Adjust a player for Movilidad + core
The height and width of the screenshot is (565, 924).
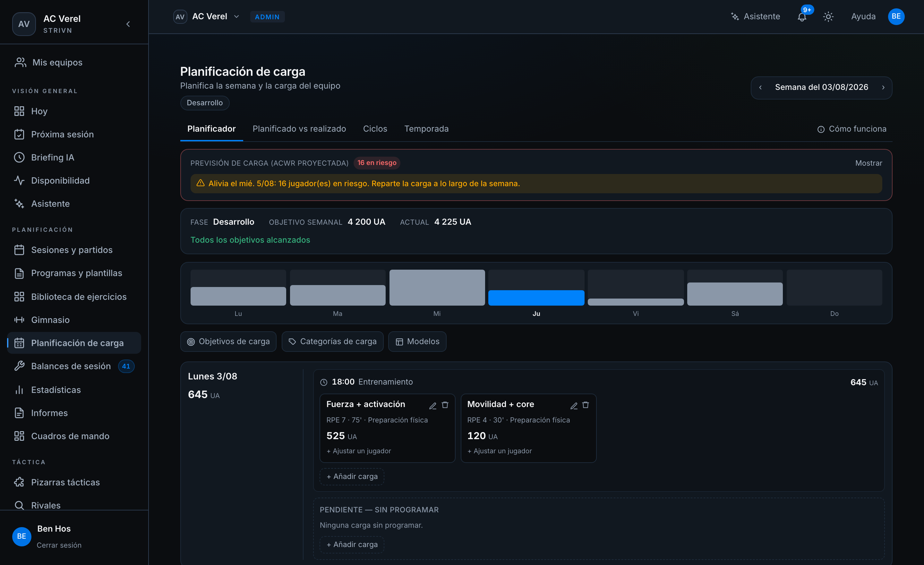(499, 451)
